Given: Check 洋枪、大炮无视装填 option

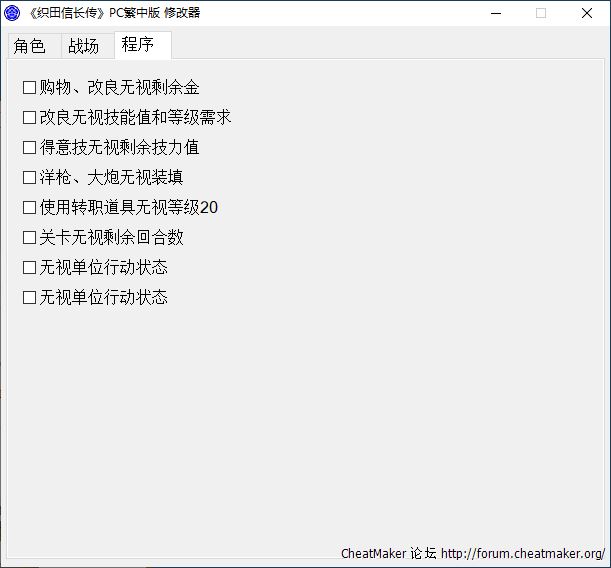Looking at the screenshot, I should [x=29, y=178].
